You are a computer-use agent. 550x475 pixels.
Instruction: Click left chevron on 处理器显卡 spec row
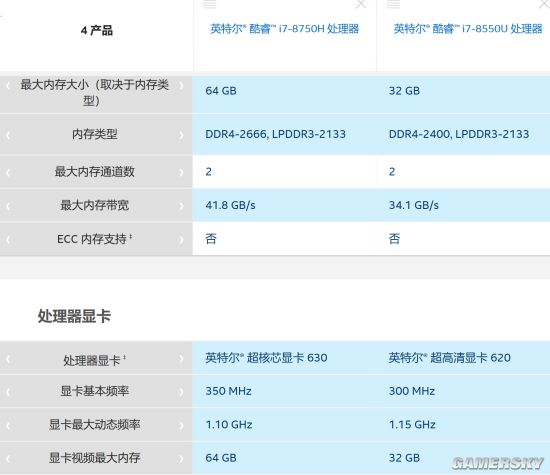coord(8,359)
